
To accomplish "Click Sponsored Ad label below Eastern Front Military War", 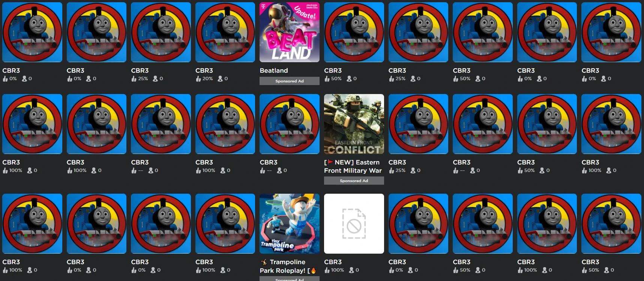I will click(x=354, y=181).
